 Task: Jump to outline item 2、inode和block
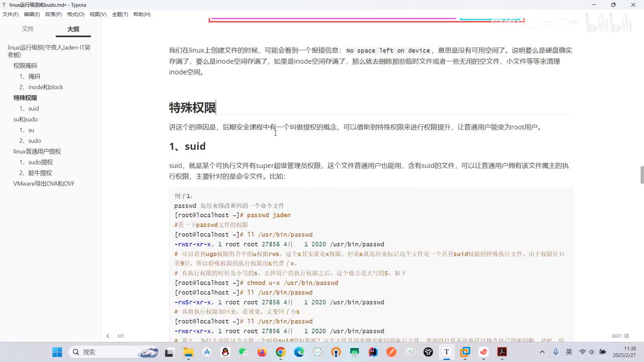click(x=41, y=87)
